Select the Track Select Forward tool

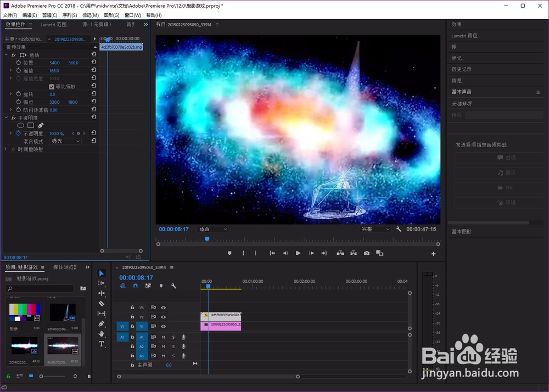coord(101,283)
